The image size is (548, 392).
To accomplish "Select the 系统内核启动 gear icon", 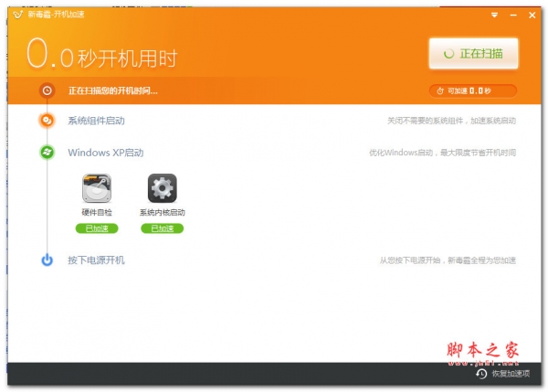I will [x=163, y=188].
